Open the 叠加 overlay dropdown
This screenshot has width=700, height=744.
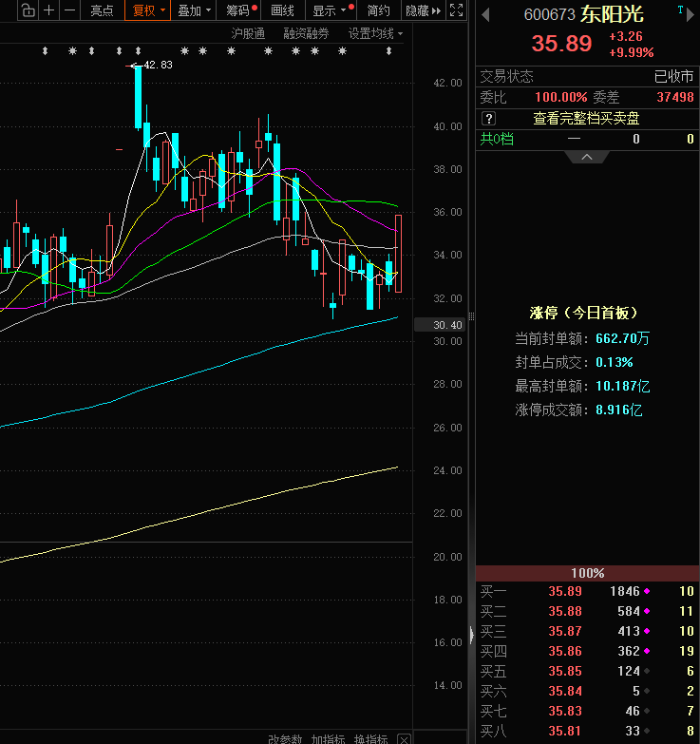pyautogui.click(x=194, y=10)
